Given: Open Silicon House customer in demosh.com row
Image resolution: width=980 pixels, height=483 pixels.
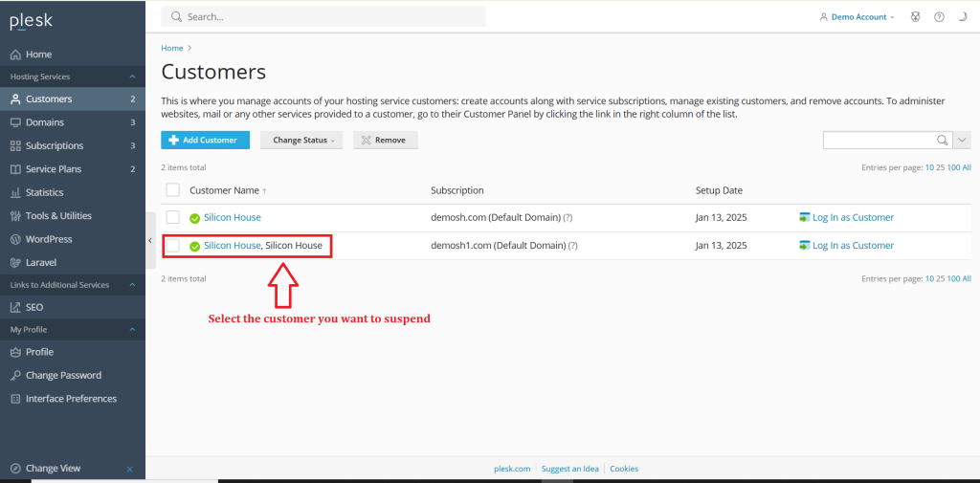Looking at the screenshot, I should pyautogui.click(x=233, y=217).
